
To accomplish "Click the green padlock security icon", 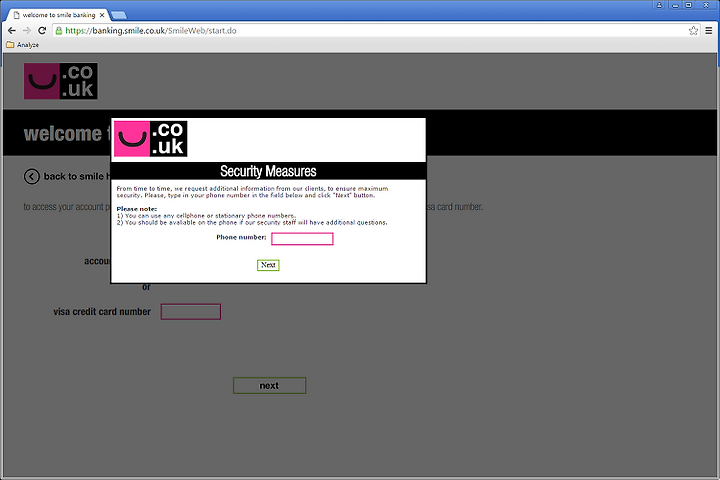I will (59, 31).
